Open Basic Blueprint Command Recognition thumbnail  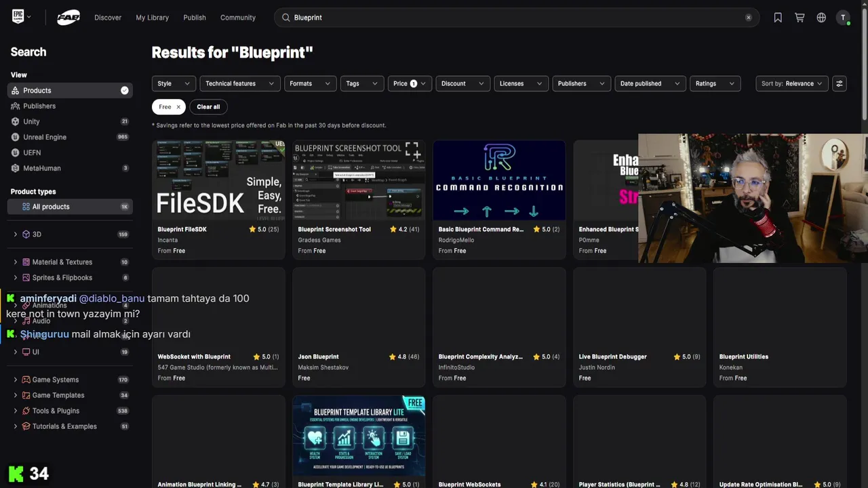[x=499, y=180]
